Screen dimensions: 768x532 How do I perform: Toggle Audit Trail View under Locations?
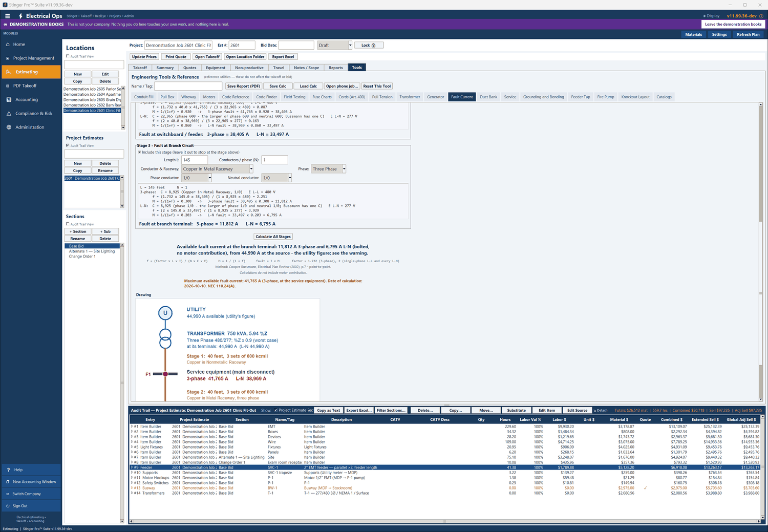pyautogui.click(x=68, y=56)
